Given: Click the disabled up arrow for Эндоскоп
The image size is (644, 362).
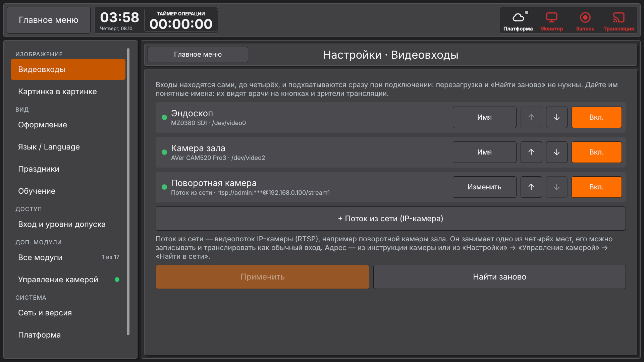Looking at the screenshot, I should click(x=531, y=117).
